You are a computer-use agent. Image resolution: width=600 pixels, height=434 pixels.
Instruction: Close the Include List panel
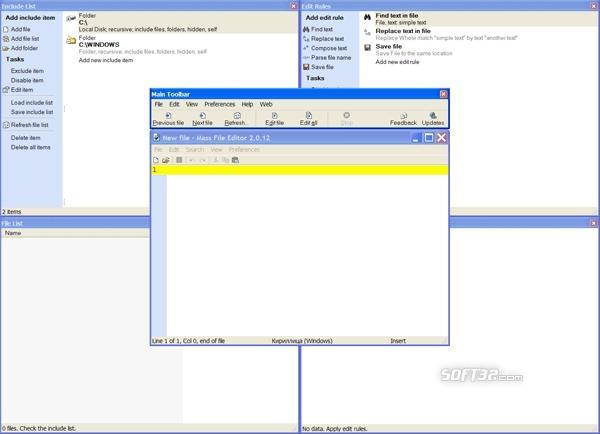tap(293, 6)
